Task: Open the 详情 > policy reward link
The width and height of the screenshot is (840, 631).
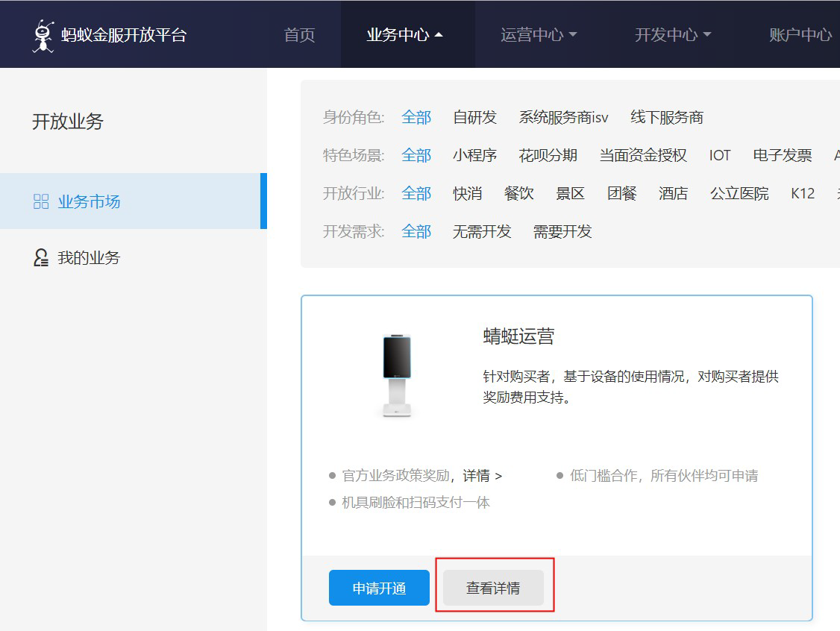Action: point(482,476)
